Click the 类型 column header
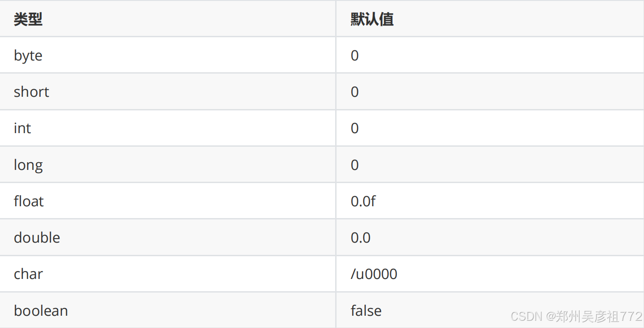The width and height of the screenshot is (644, 328). click(28, 19)
